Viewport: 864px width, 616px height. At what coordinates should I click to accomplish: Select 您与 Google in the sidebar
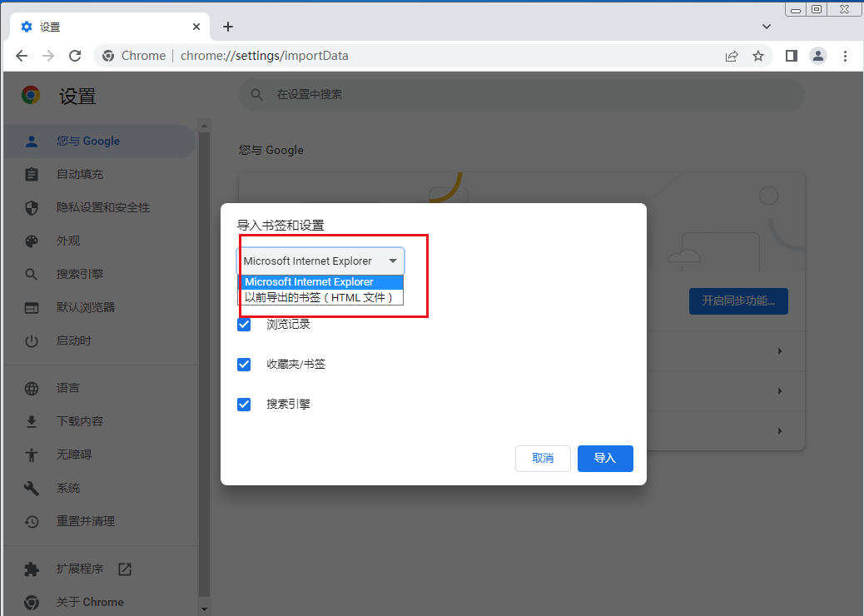coord(99,141)
